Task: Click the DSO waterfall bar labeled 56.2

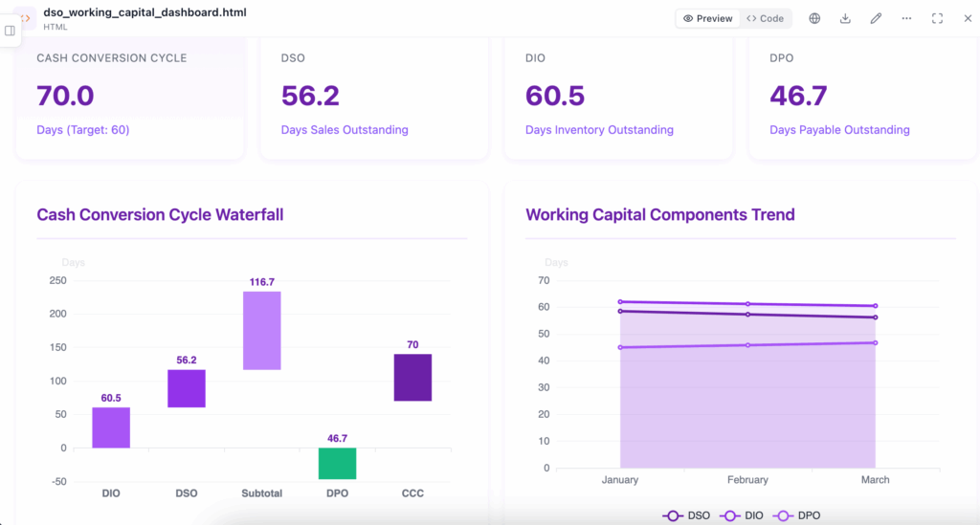Action: pos(187,389)
